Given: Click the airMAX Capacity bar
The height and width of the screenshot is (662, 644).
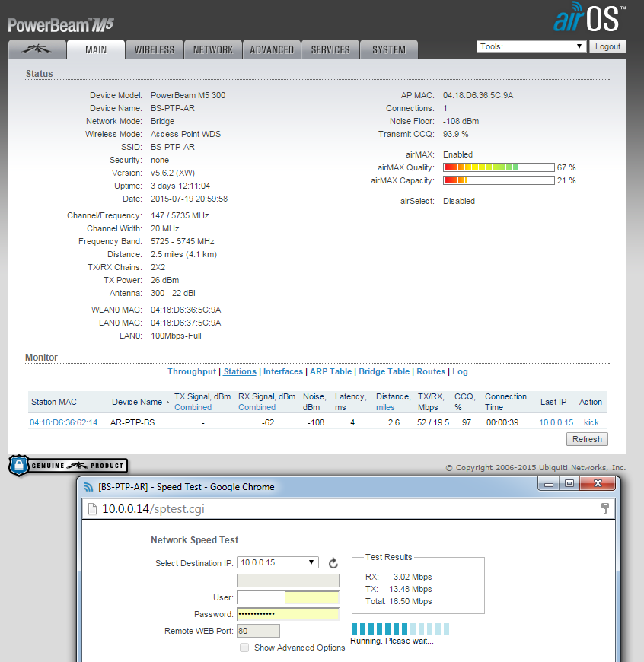Looking at the screenshot, I should point(499,180).
